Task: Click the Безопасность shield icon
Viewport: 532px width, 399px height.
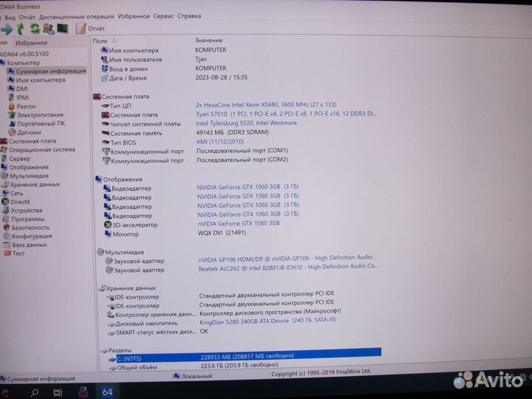Action: (6, 228)
